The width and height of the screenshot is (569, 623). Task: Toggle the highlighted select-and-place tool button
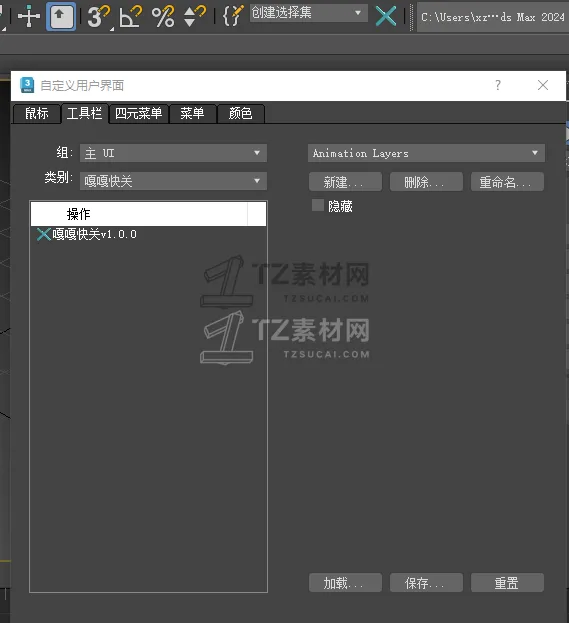click(x=61, y=16)
